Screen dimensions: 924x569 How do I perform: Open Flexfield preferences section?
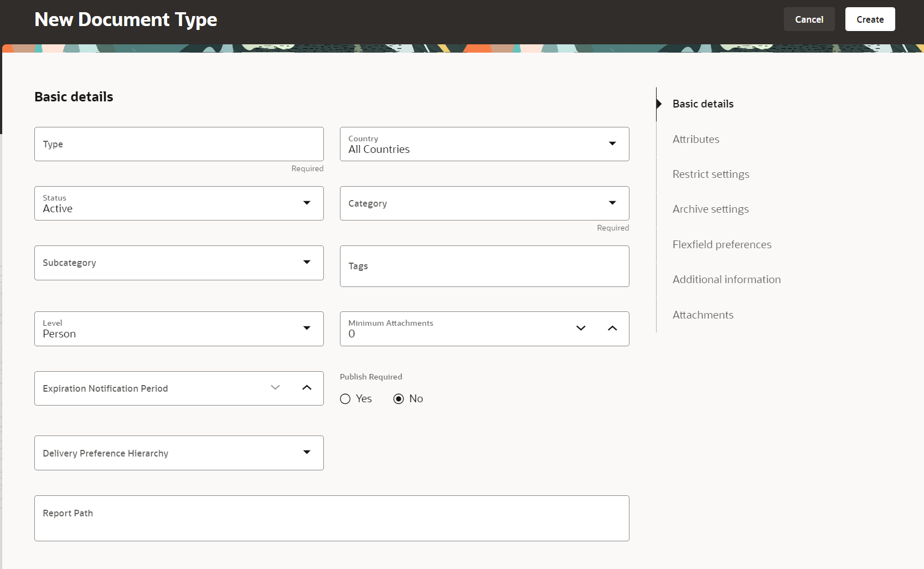pos(722,244)
